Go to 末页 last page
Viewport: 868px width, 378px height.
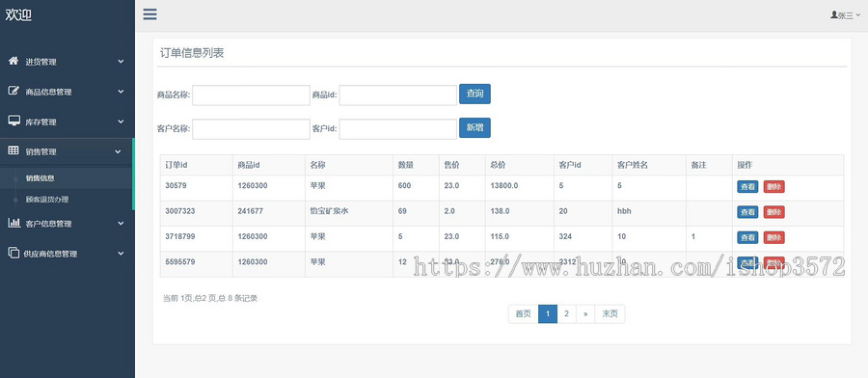(x=610, y=313)
